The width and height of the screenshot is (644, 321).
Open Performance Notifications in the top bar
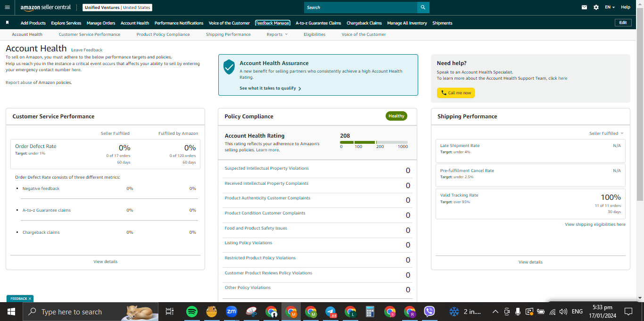(179, 23)
